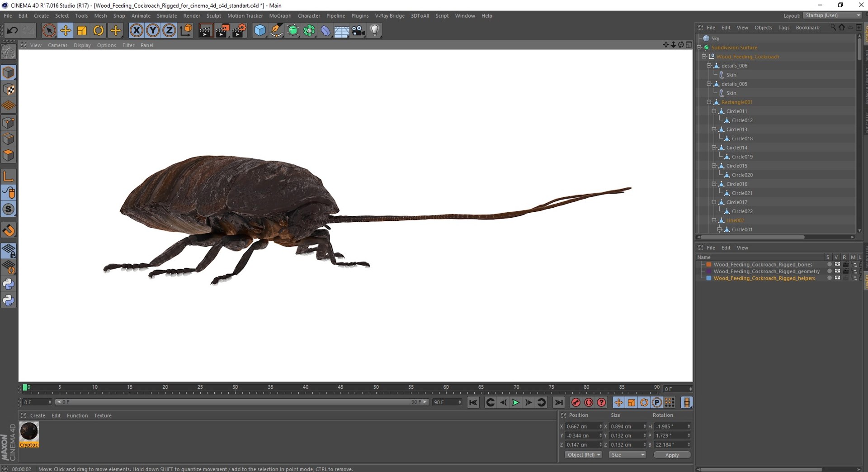Add a Floor environment object
This screenshot has height=472, width=868.
(x=342, y=30)
